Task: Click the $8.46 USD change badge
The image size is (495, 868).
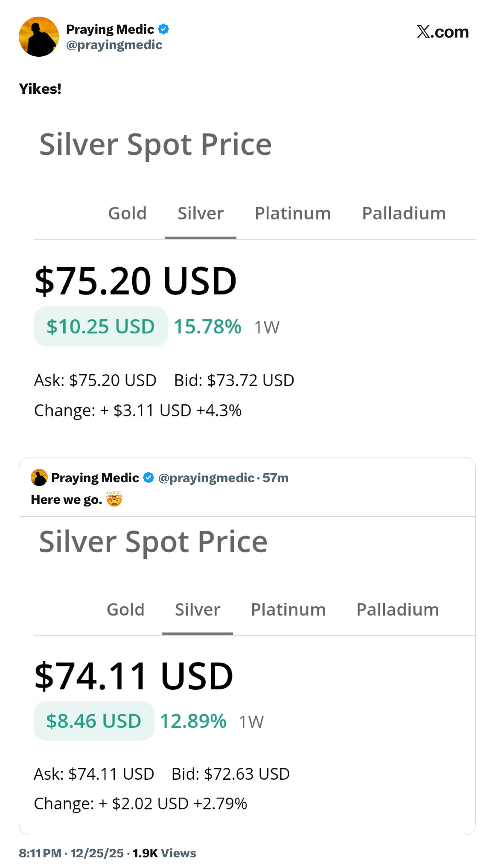Action: 93,721
